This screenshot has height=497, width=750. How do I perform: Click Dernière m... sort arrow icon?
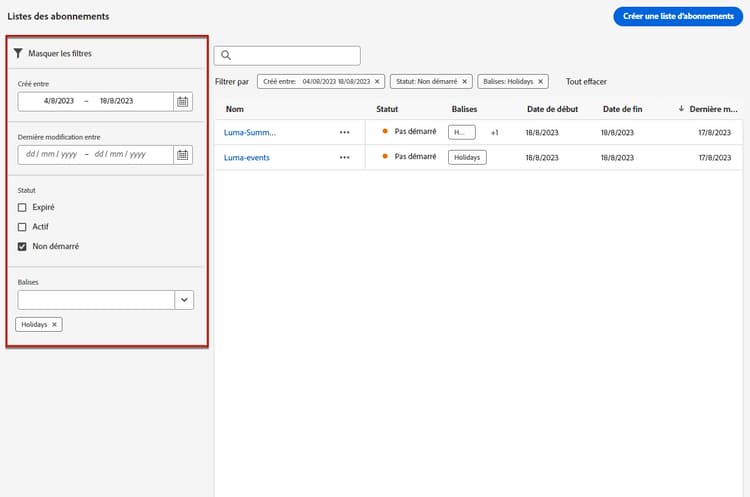tap(681, 109)
